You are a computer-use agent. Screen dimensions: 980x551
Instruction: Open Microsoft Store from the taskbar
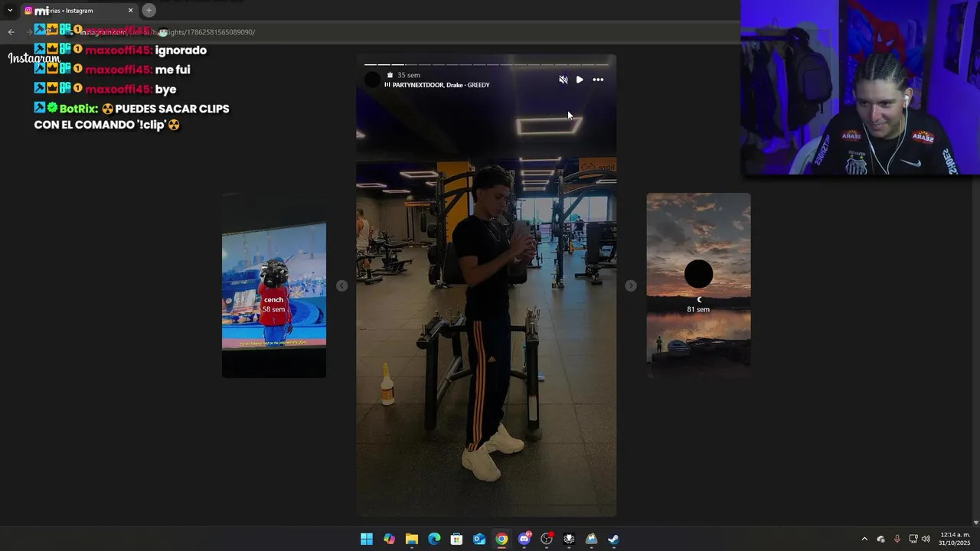456,539
